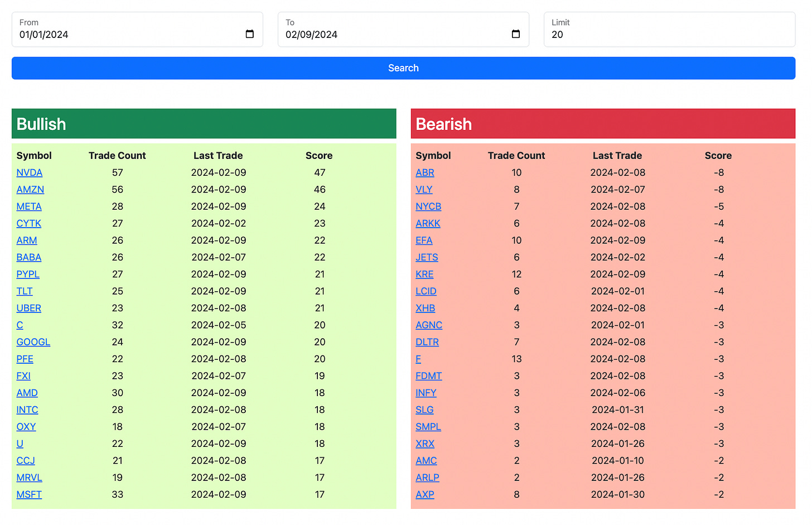Image resolution: width=812 pixels, height=525 pixels.
Task: Open the To date calendar picker icon
Action: pyautogui.click(x=516, y=34)
